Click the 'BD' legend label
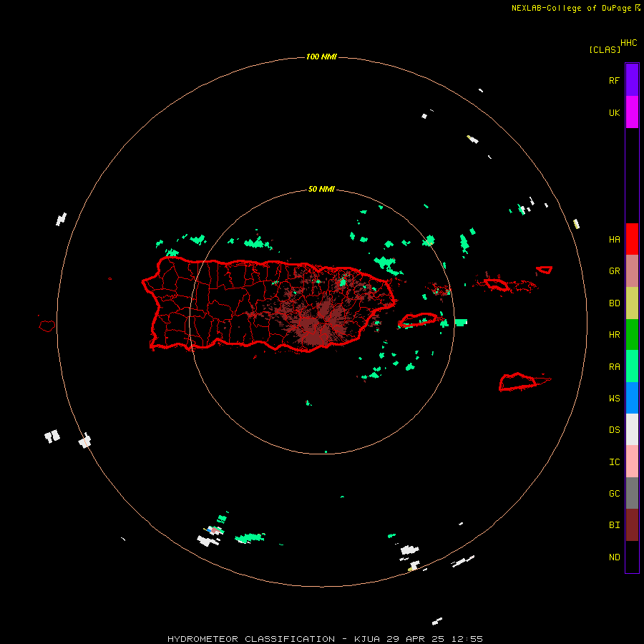This screenshot has height=644, width=644. [614, 303]
